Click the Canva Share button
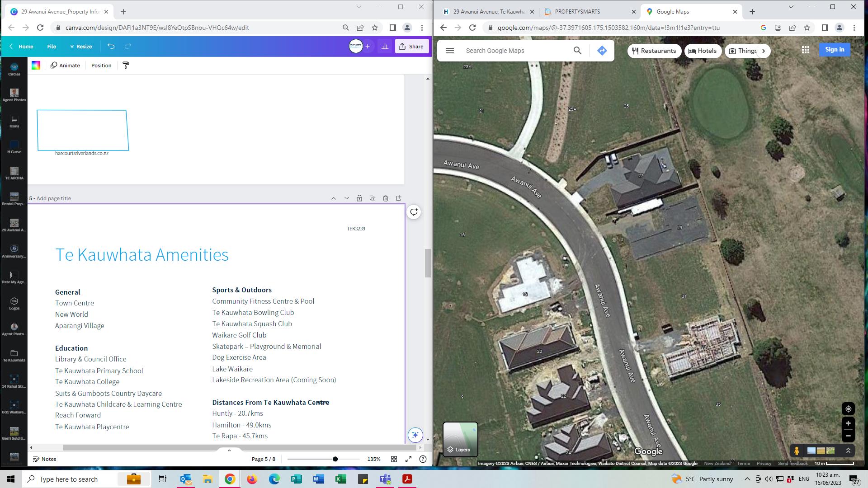The image size is (868, 488). 411,47
